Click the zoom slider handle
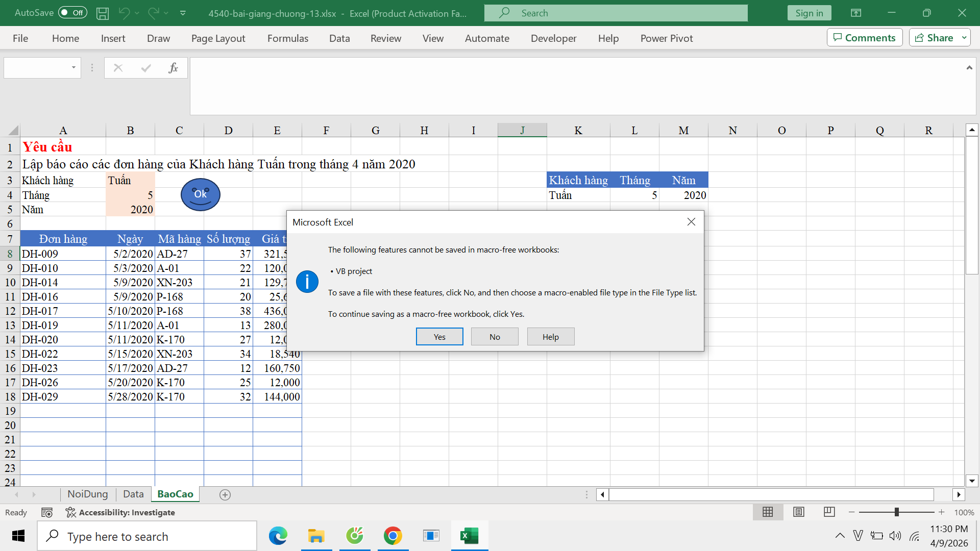The height and width of the screenshot is (551, 980). coord(897,512)
